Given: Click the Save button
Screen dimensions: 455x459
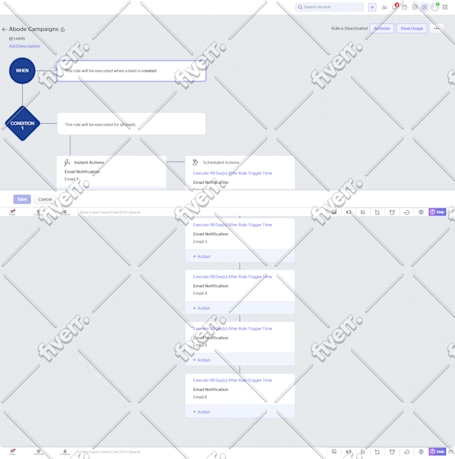Looking at the screenshot, I should tap(22, 199).
